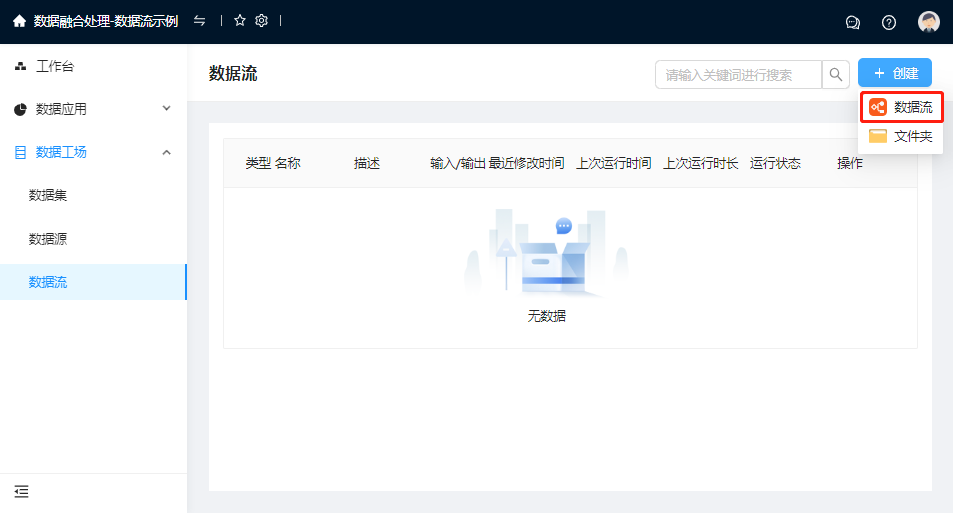Star this project as favorite
The image size is (953, 513).
click(x=240, y=21)
